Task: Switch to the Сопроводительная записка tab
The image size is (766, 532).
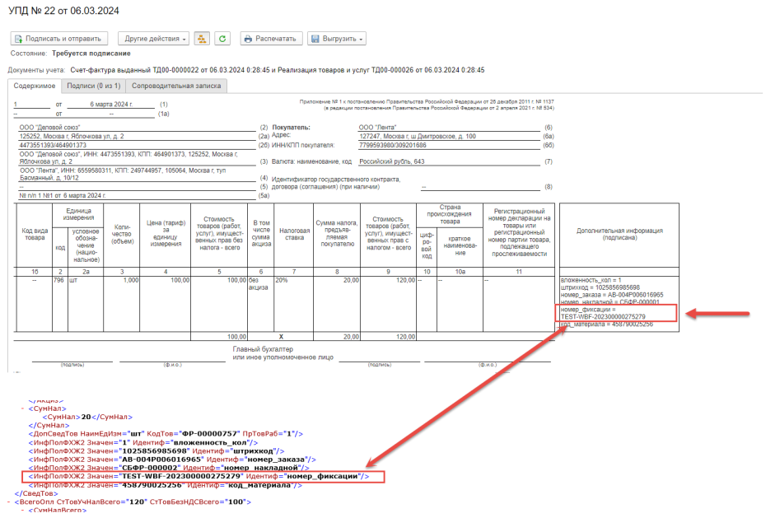Action: tap(176, 86)
